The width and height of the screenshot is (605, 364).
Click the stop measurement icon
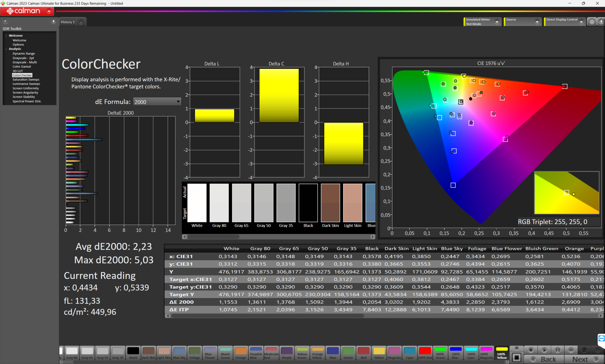click(x=531, y=350)
